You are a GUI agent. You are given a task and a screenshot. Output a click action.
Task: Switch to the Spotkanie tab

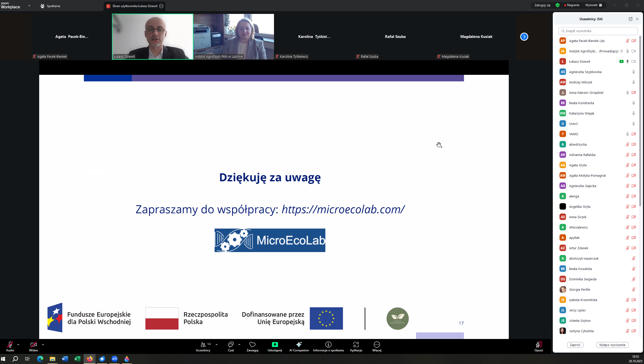[51, 6]
